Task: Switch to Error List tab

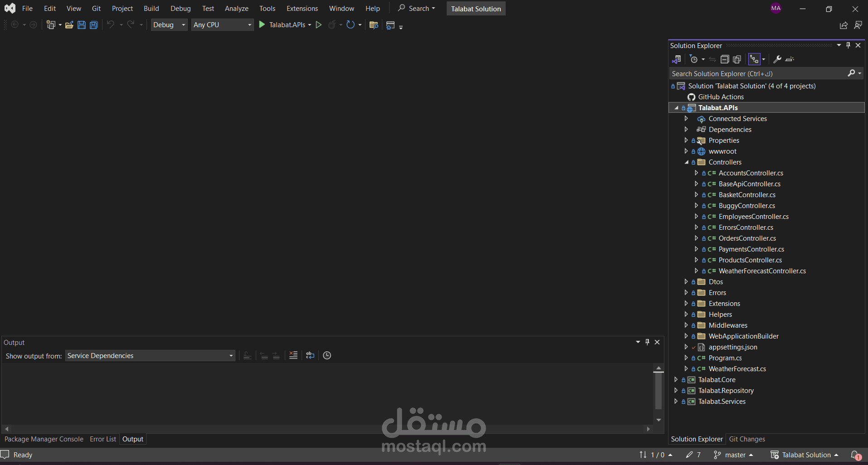Action: pos(103,439)
